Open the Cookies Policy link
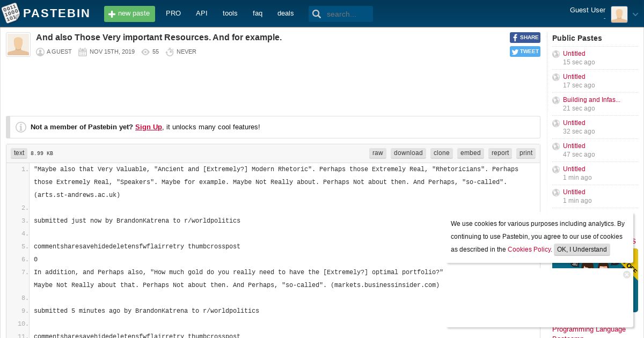Viewport: 644px width, 338px height. (529, 249)
